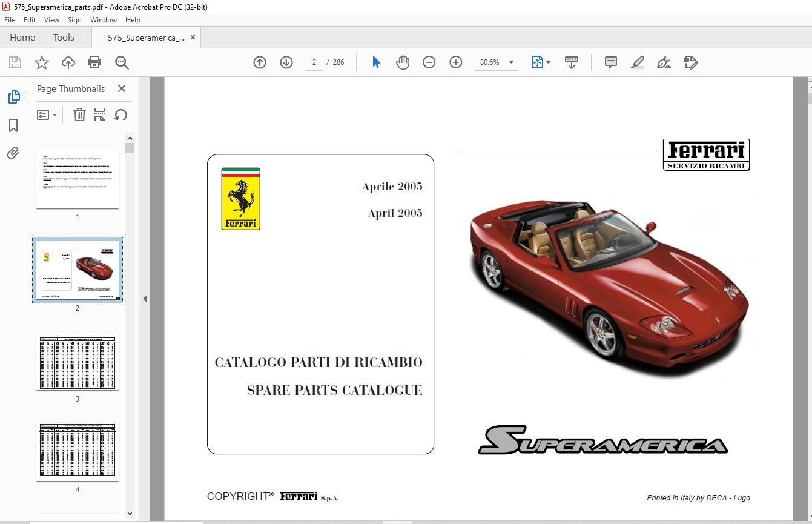
Task: Collapse the navigation pane with the arrow
Action: tap(145, 299)
